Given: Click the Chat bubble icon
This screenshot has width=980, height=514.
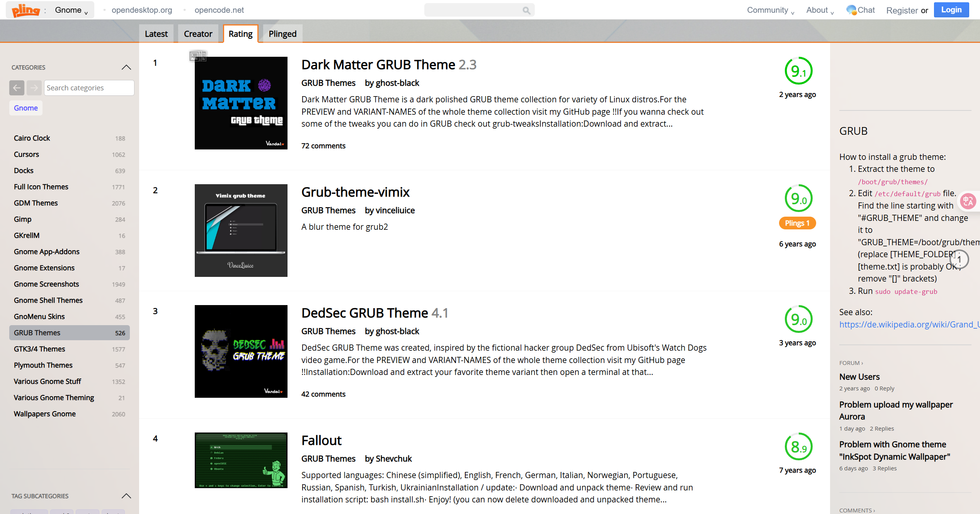Looking at the screenshot, I should click(851, 10).
